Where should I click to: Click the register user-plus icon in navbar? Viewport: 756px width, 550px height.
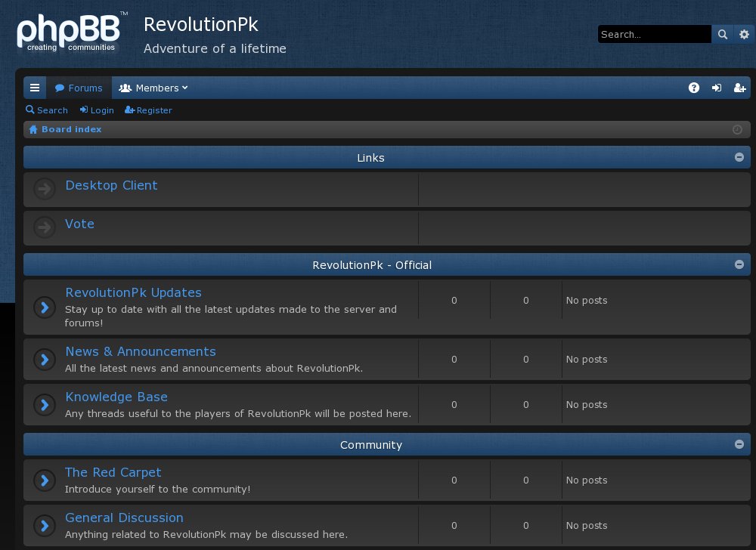(740, 88)
